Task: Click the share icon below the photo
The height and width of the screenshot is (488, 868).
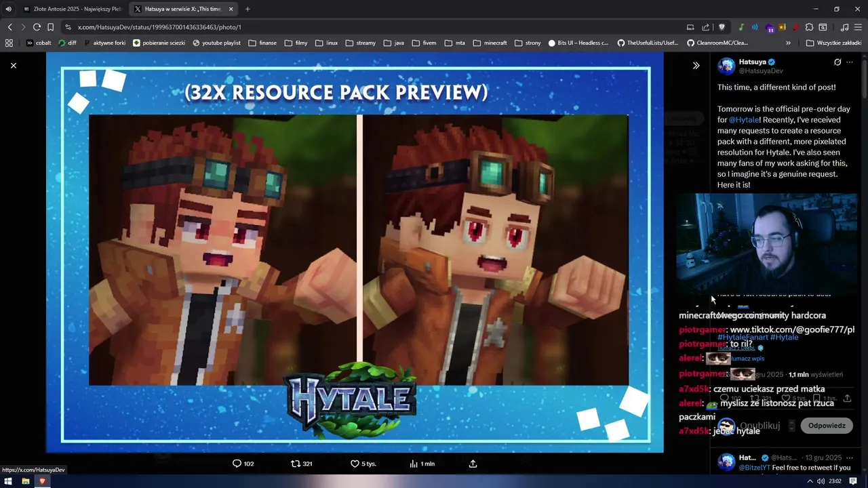Action: [473, 464]
